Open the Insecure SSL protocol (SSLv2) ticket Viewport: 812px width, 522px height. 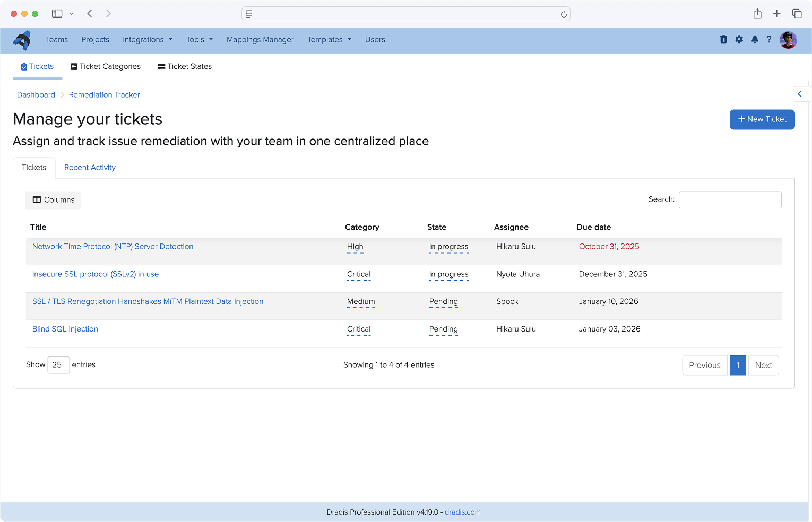(x=95, y=274)
